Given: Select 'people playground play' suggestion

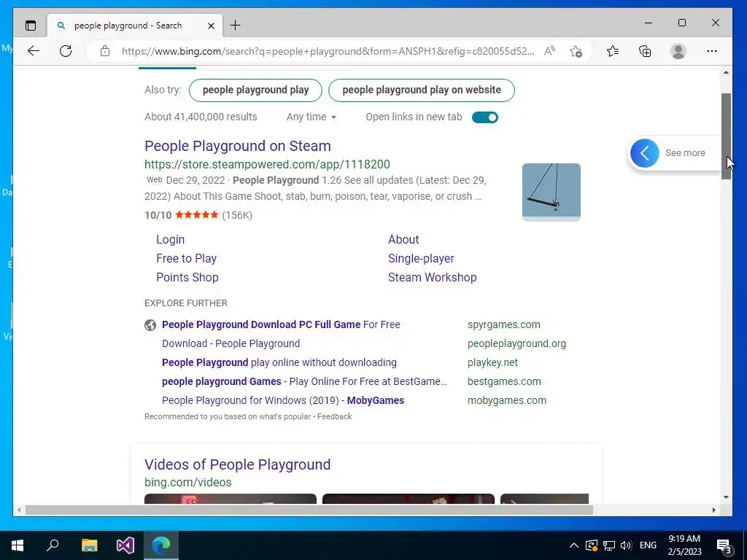Looking at the screenshot, I should (x=255, y=90).
